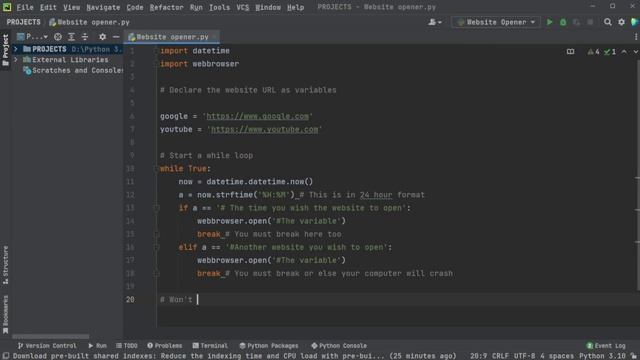Open the Window menu
Viewport: 640px width, 360px height.
point(268,7)
